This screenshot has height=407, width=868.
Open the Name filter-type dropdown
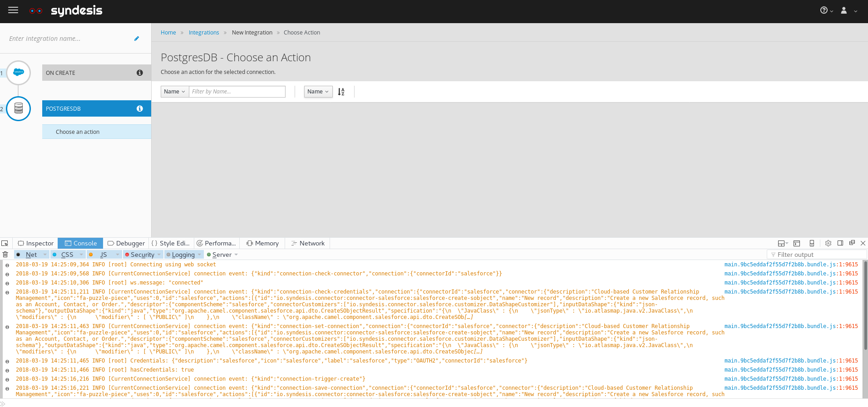point(175,92)
